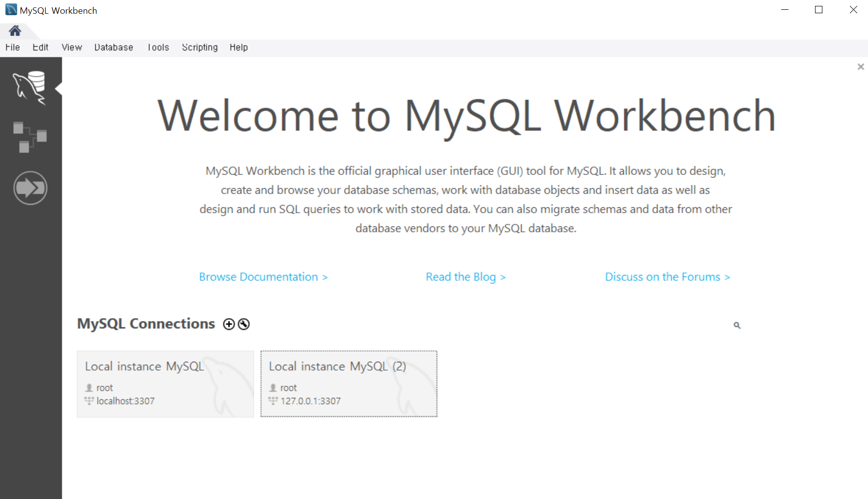Image resolution: width=868 pixels, height=499 pixels.
Task: Open the Models view sidebar icon
Action: point(30,137)
